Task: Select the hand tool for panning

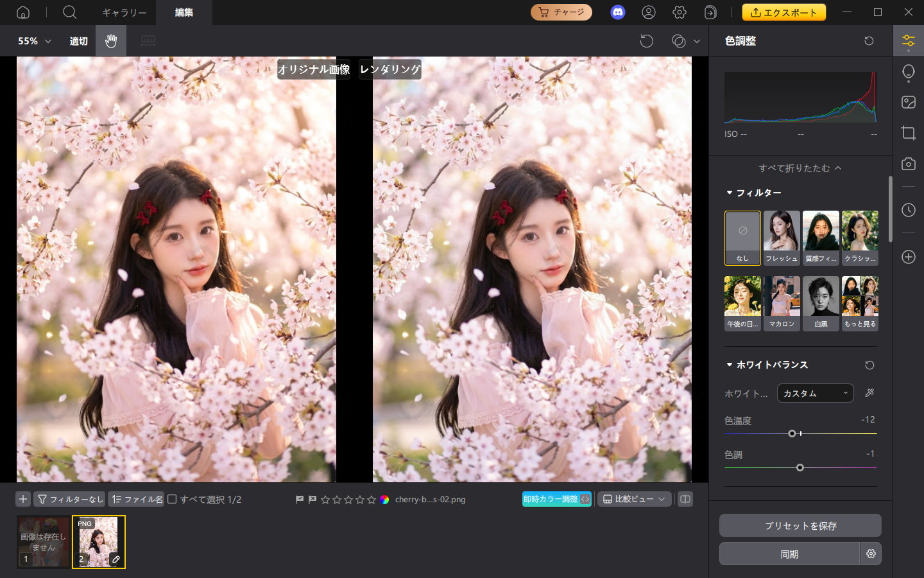Action: [x=110, y=40]
